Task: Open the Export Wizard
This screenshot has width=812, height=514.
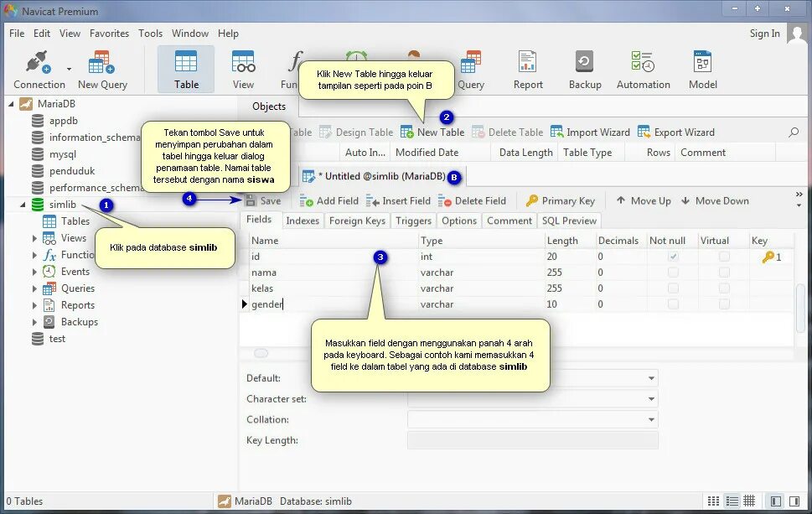Action: [675, 132]
